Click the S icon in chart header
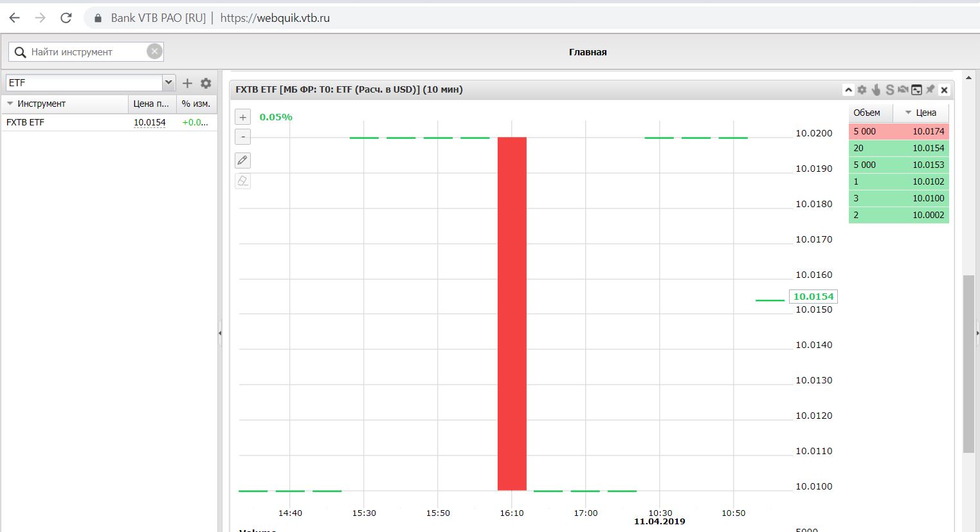Screen dimensions: 980x532 point(889,90)
